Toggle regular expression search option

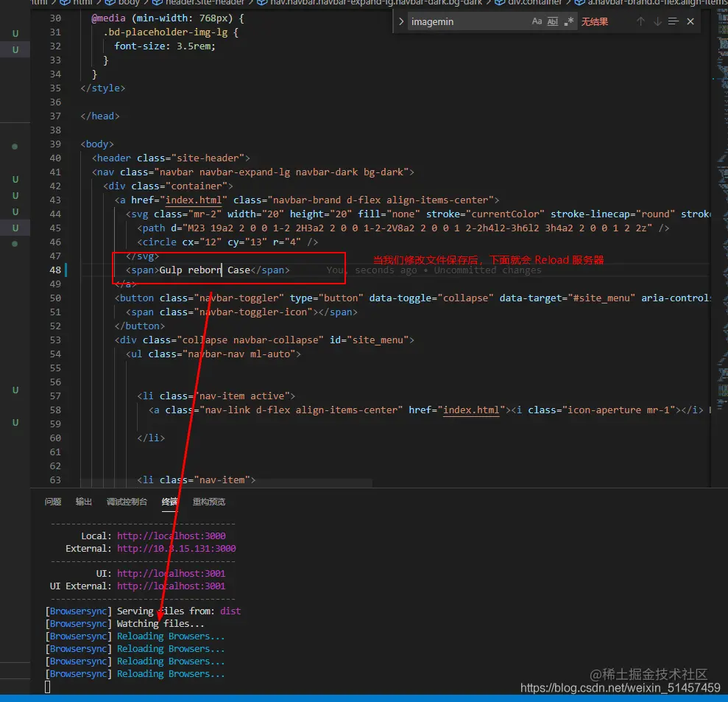pos(569,21)
